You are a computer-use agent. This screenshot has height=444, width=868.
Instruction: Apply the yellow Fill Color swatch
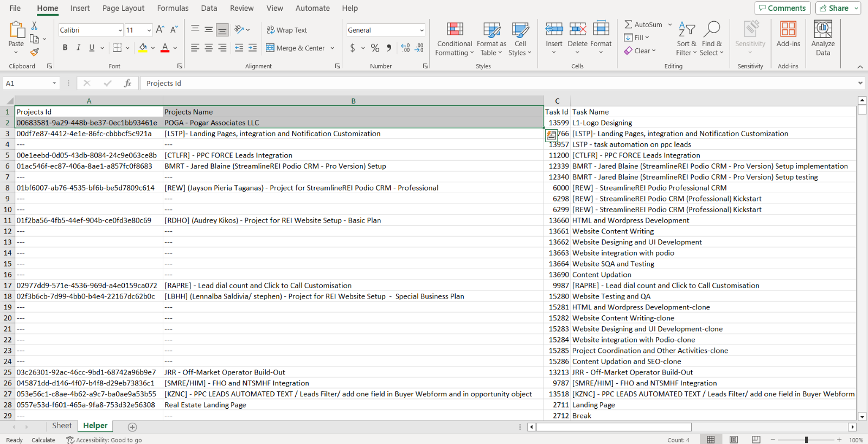(x=143, y=48)
